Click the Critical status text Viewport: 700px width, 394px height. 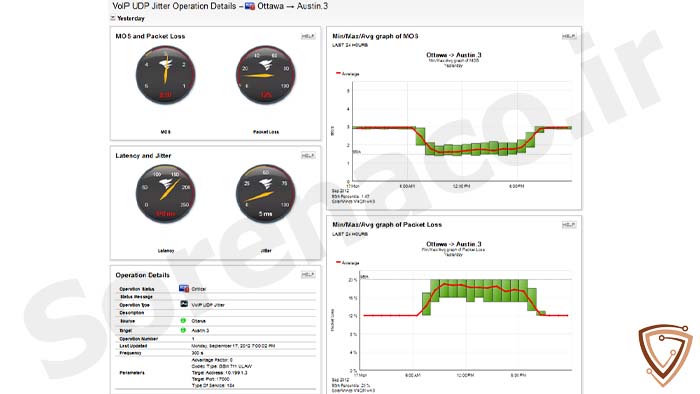(x=199, y=289)
